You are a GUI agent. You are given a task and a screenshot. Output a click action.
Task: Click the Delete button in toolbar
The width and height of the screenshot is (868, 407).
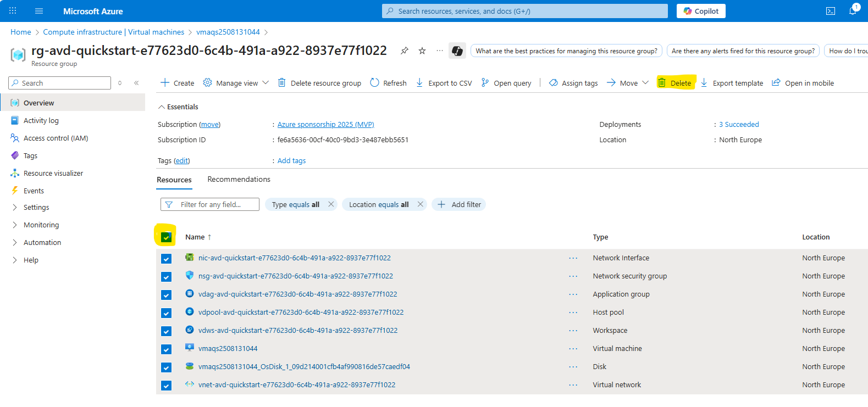tap(676, 83)
